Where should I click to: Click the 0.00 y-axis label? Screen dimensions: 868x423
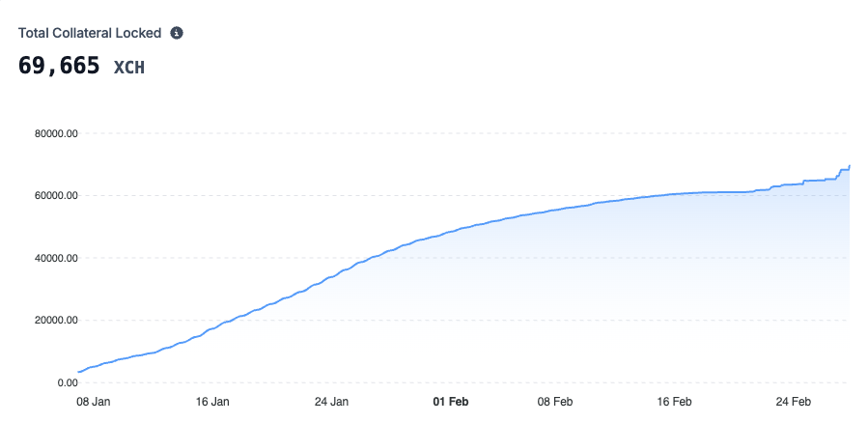tap(69, 382)
